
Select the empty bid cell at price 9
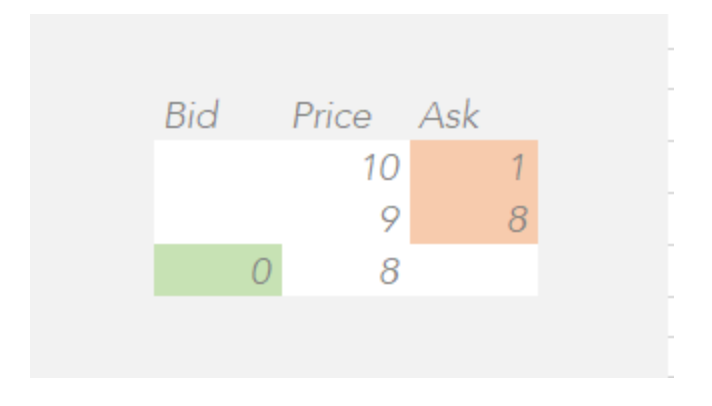[218, 218]
